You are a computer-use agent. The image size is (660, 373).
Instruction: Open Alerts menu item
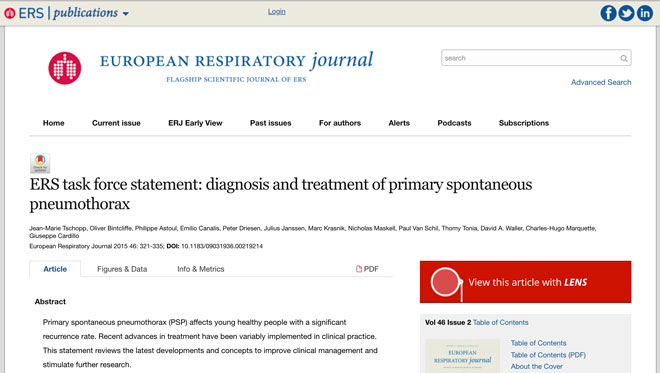pyautogui.click(x=399, y=123)
